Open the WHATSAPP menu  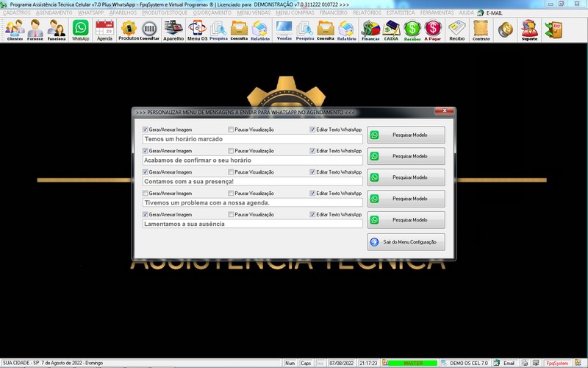pos(90,13)
